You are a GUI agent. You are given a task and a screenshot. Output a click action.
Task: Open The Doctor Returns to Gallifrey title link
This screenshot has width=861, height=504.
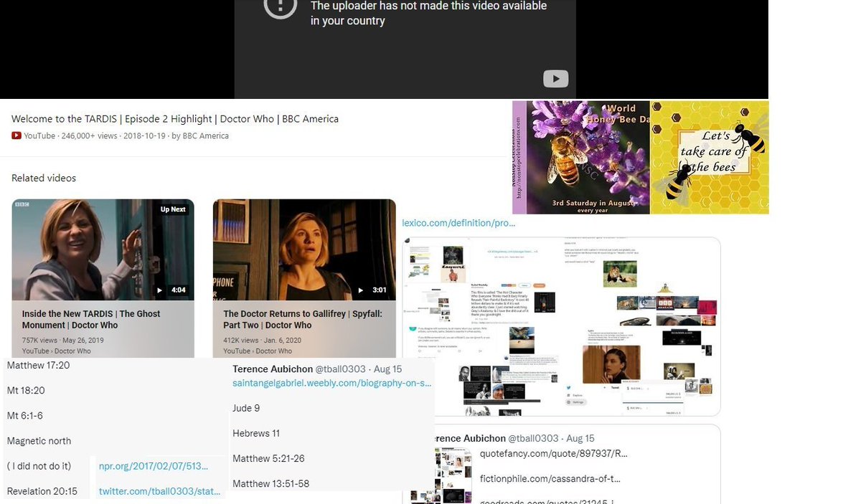pyautogui.click(x=303, y=319)
